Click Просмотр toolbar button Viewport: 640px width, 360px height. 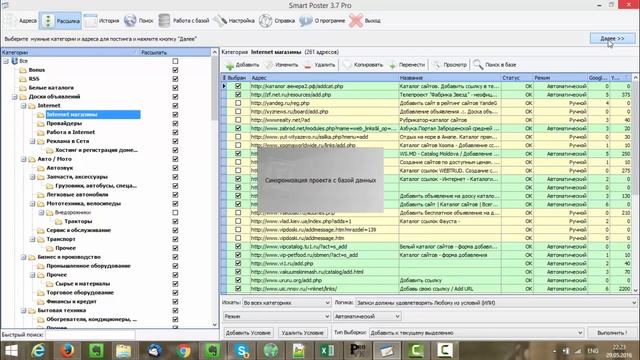click(x=449, y=64)
